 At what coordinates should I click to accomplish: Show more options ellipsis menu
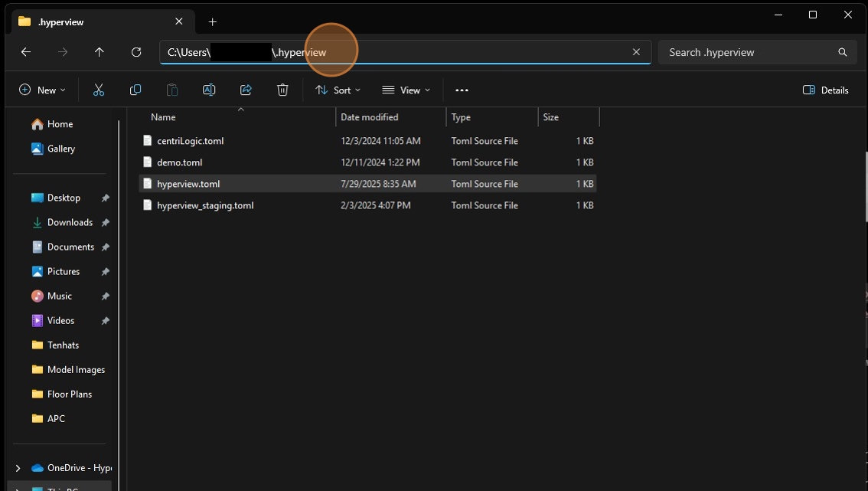pyautogui.click(x=462, y=90)
